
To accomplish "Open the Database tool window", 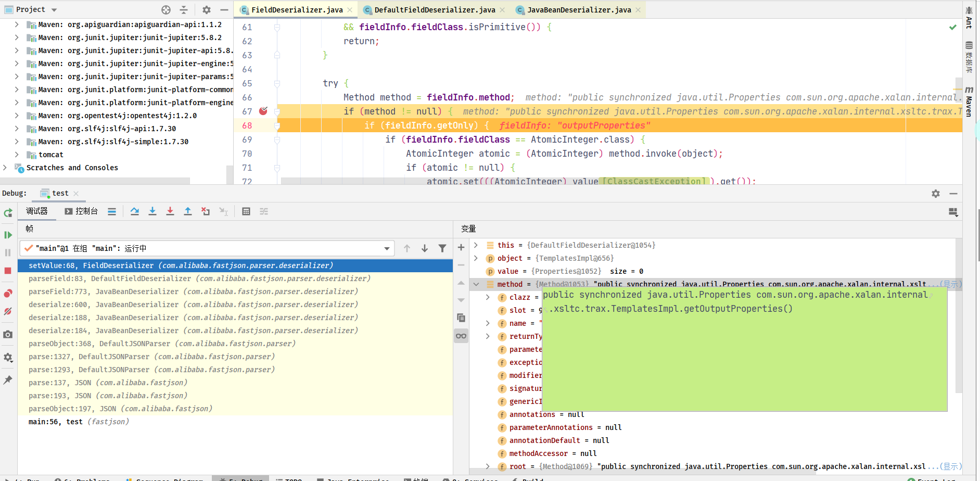I will click(969, 57).
